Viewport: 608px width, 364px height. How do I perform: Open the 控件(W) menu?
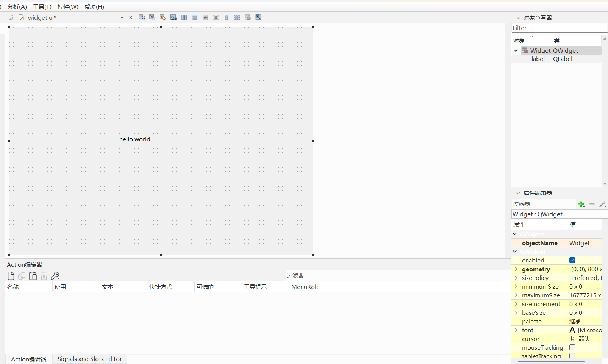(x=68, y=6)
